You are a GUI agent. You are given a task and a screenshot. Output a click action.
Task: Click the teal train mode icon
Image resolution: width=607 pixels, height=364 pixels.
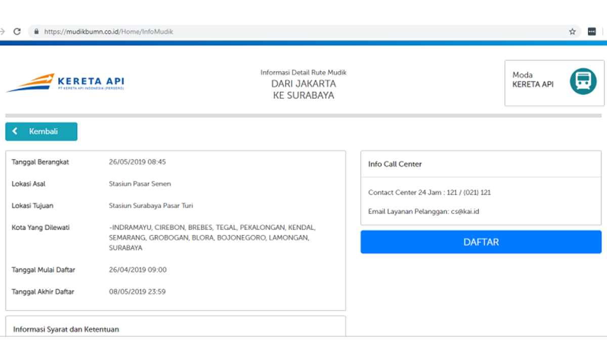(583, 81)
